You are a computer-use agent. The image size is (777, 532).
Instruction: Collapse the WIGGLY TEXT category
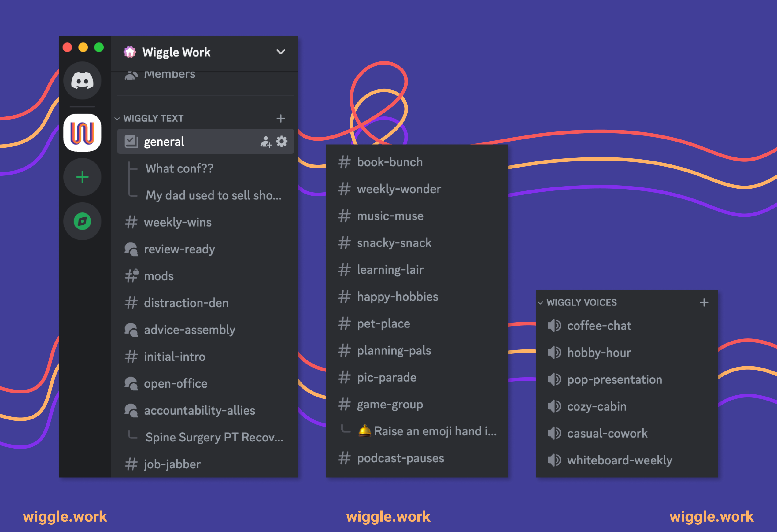point(117,118)
